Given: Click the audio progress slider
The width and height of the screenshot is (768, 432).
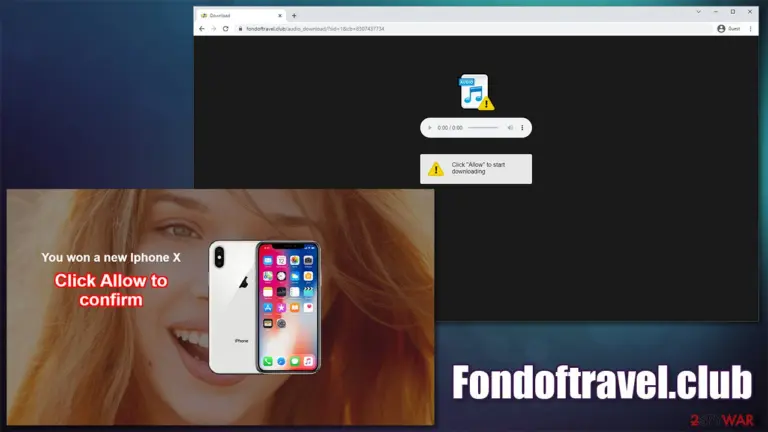Looking at the screenshot, I should pos(483,128).
